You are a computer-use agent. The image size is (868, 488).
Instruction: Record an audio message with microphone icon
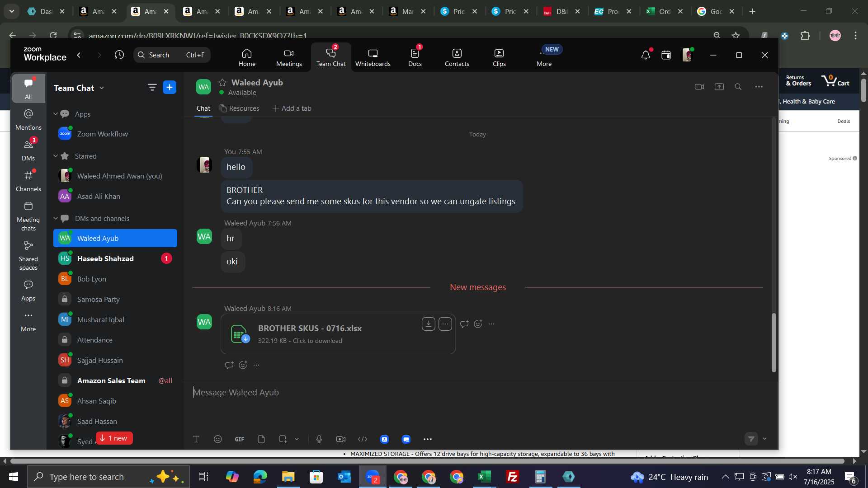coord(319,439)
